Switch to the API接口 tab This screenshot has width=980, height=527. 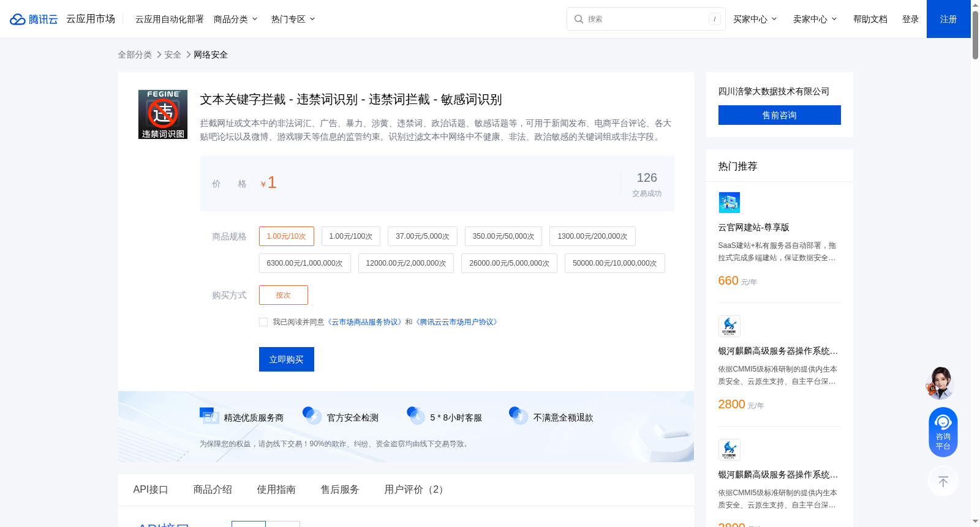click(x=151, y=490)
